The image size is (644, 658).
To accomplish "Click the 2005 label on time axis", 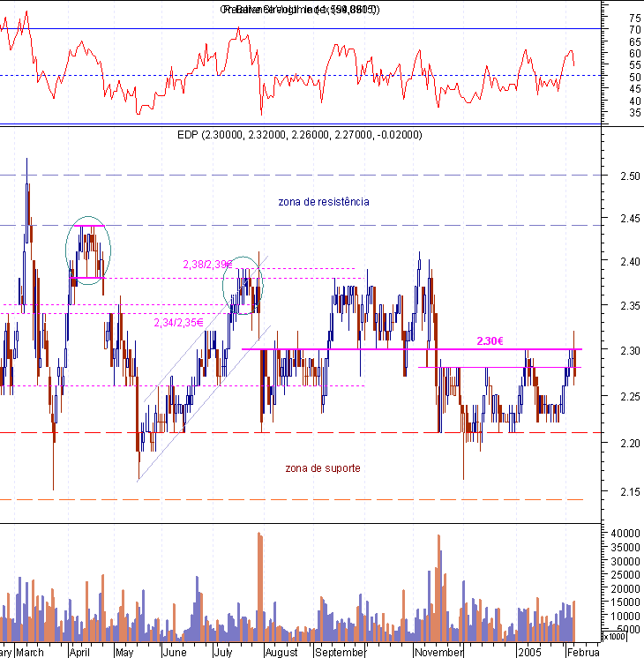I will tap(529, 653).
